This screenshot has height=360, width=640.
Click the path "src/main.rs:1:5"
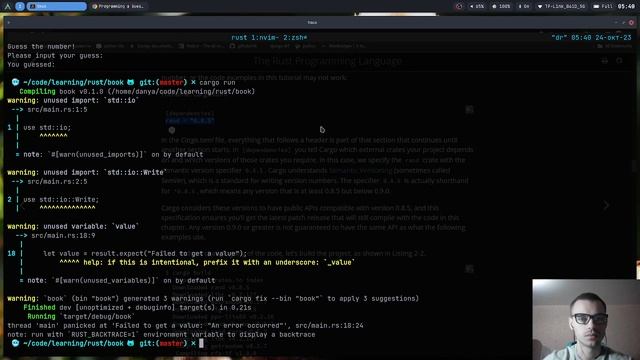(x=57, y=109)
